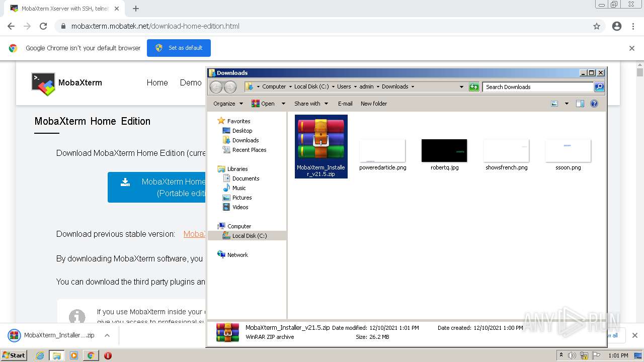This screenshot has height=362, width=644.
Task: Dismiss the default browser infobar
Action: coord(632,48)
